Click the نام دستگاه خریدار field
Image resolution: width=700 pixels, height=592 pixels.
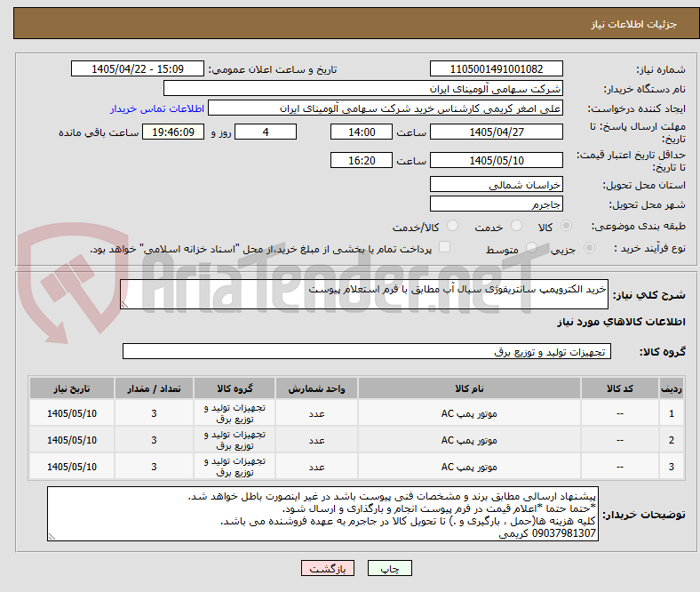tap(363, 89)
